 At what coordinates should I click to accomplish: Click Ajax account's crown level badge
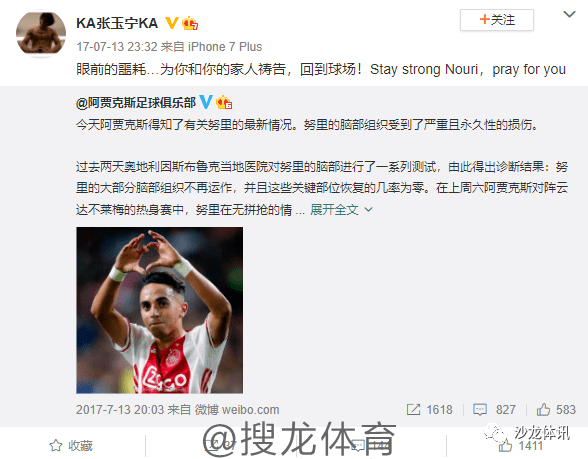pyautogui.click(x=224, y=102)
